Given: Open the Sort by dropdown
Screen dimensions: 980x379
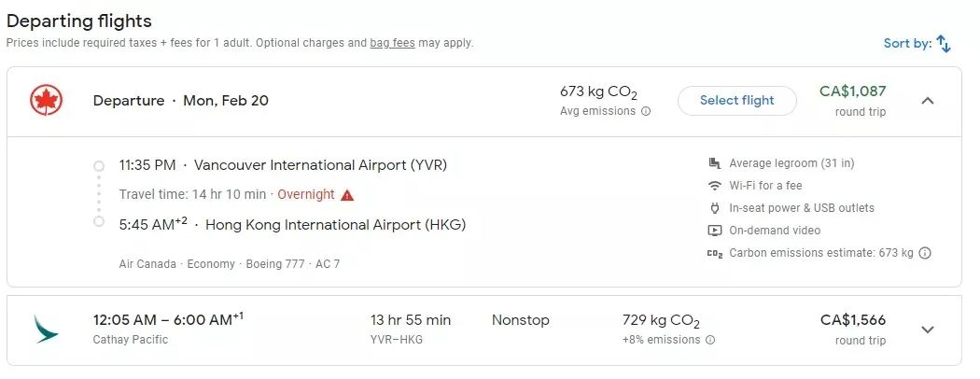Looking at the screenshot, I should 917,44.
